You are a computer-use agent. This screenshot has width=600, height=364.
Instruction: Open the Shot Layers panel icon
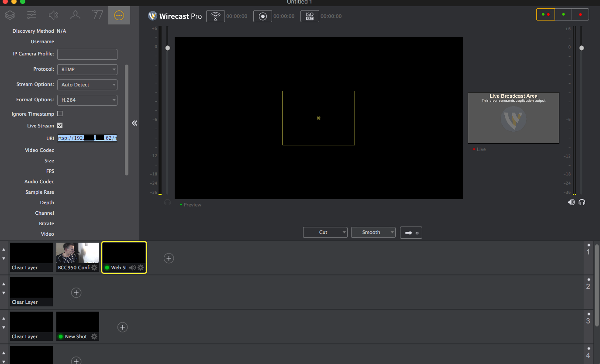tap(10, 14)
